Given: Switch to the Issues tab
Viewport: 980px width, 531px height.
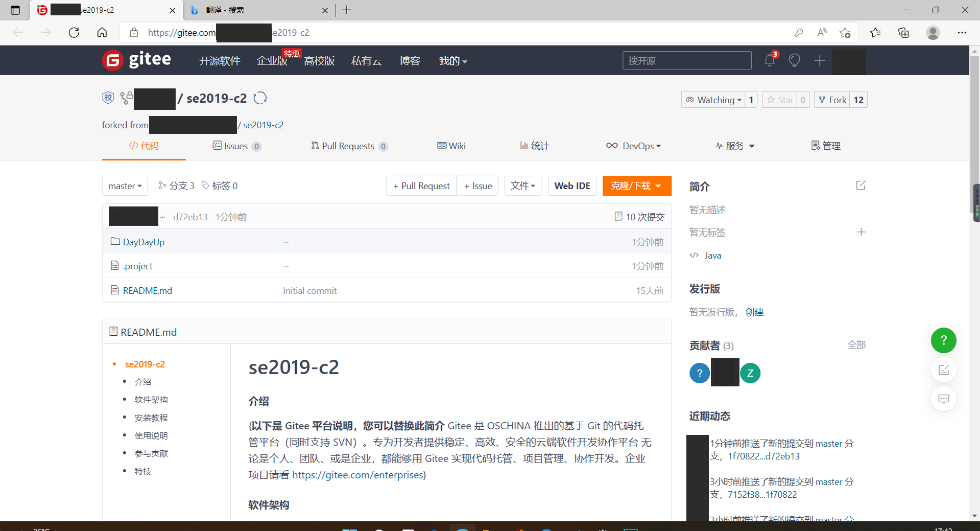Looking at the screenshot, I should 236,146.
